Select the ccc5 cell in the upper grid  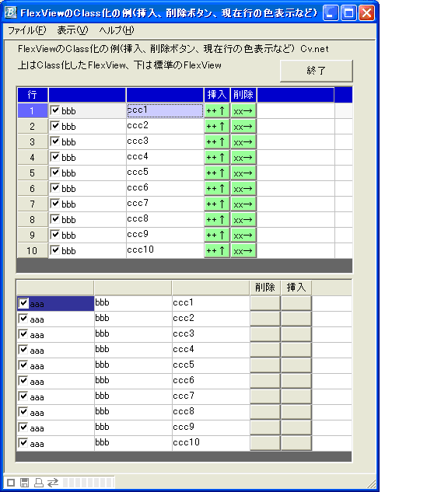pyautogui.click(x=165, y=173)
